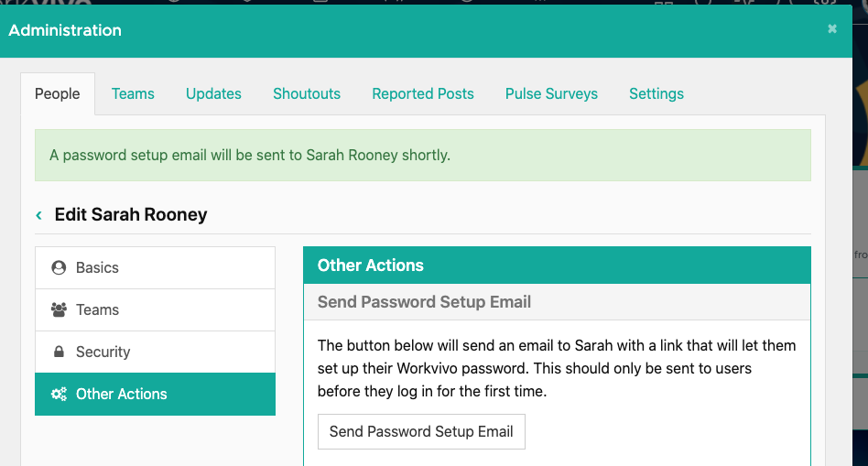Click the people group icon beside Teams
868x466 pixels.
pos(59,309)
